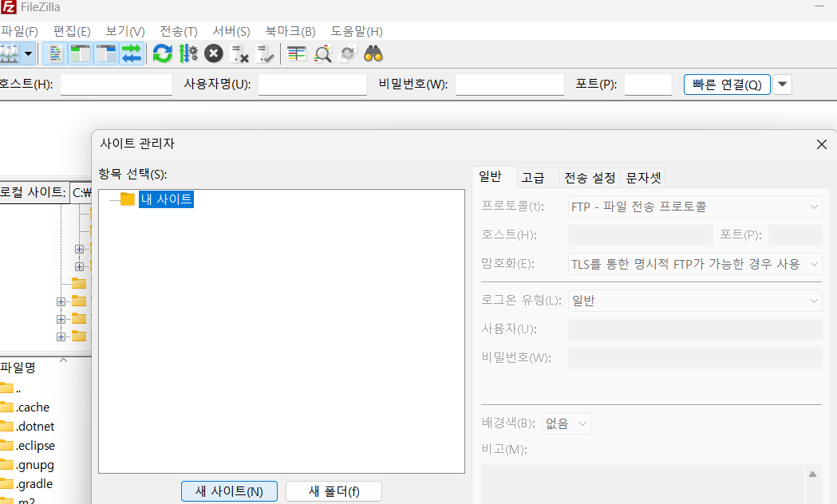The width and height of the screenshot is (837, 504).
Task: Toggle the message log display icon
Action: point(55,54)
